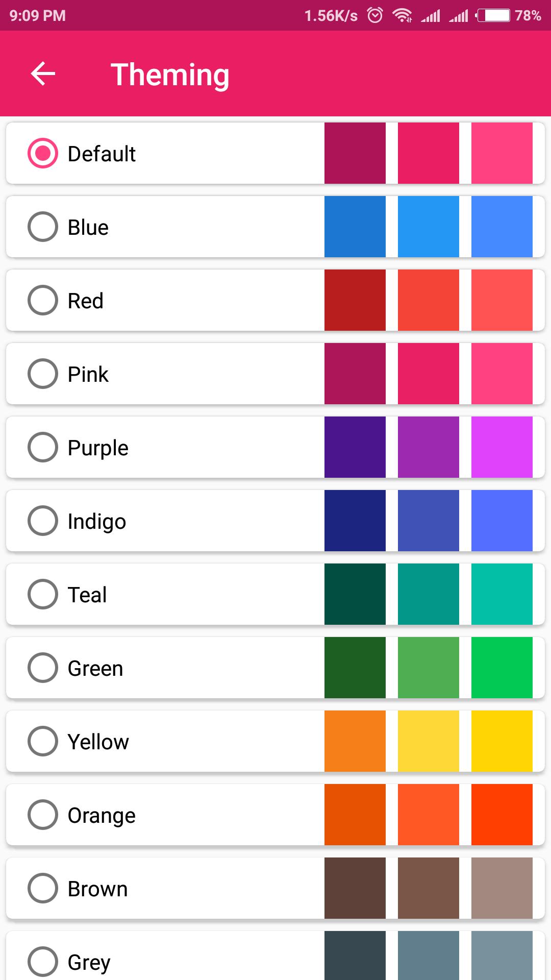Tap the battery indicator icon
Screen dimensions: 551x980
pyautogui.click(x=492, y=15)
